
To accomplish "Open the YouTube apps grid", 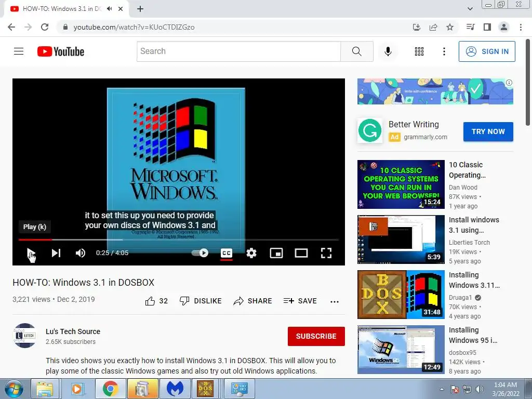I will pos(419,51).
